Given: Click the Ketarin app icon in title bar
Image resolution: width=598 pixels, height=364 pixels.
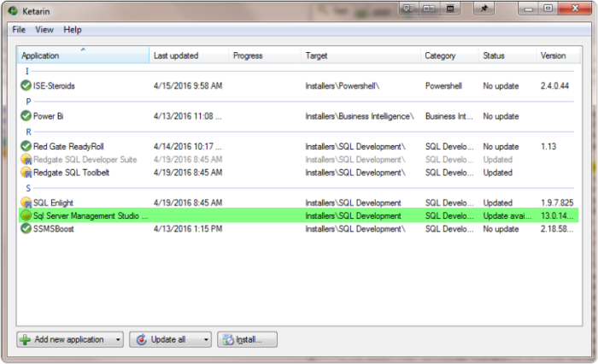Looking at the screenshot, I should [10, 9].
